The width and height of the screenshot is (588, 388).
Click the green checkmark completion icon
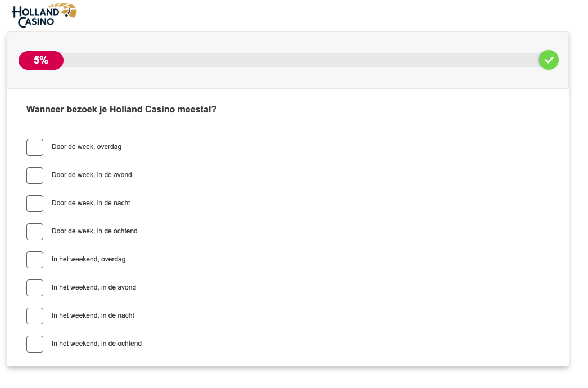(x=549, y=60)
